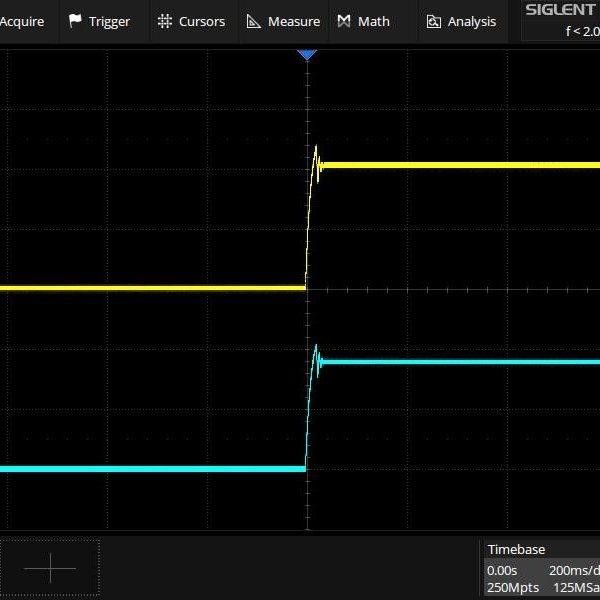Click the 125MSa sample rate readout
Viewport: 600px width, 600px height.
pos(575,588)
